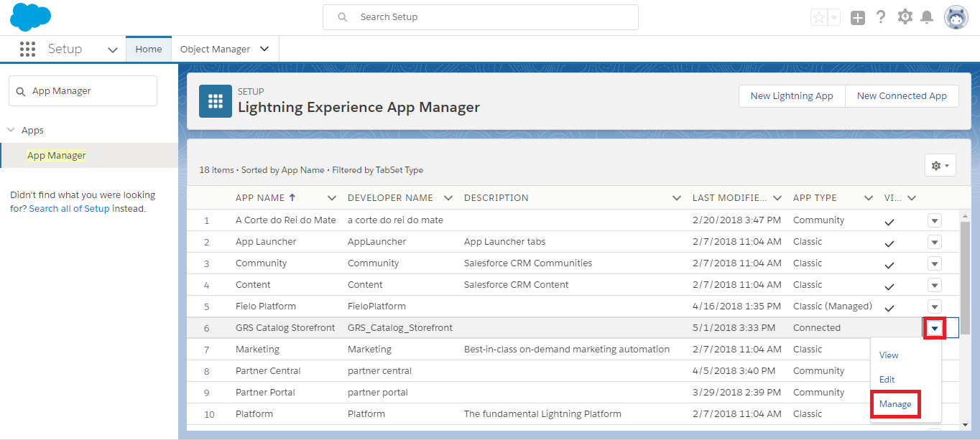The width and height of the screenshot is (980, 440).
Task: Click the App Launcher tabs description
Action: [505, 242]
